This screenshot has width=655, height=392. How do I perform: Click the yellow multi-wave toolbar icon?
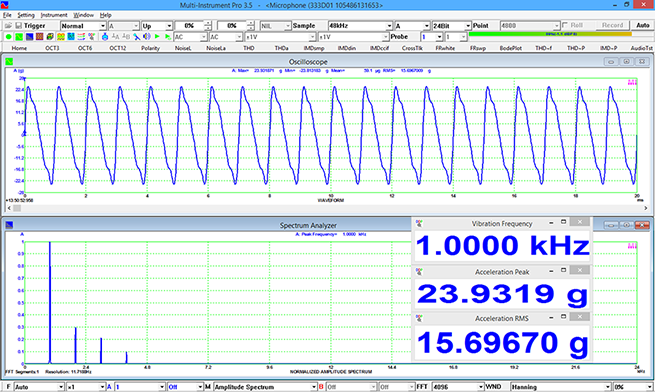tap(61, 37)
